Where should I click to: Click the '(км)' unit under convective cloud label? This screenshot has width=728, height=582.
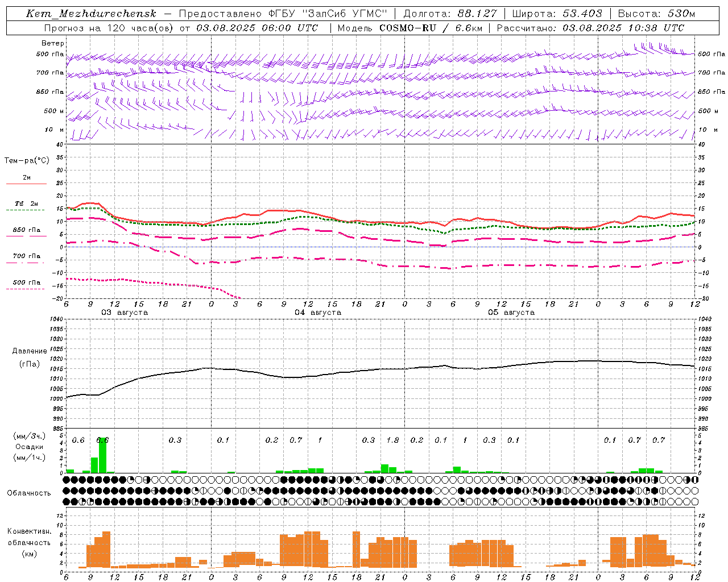click(30, 554)
